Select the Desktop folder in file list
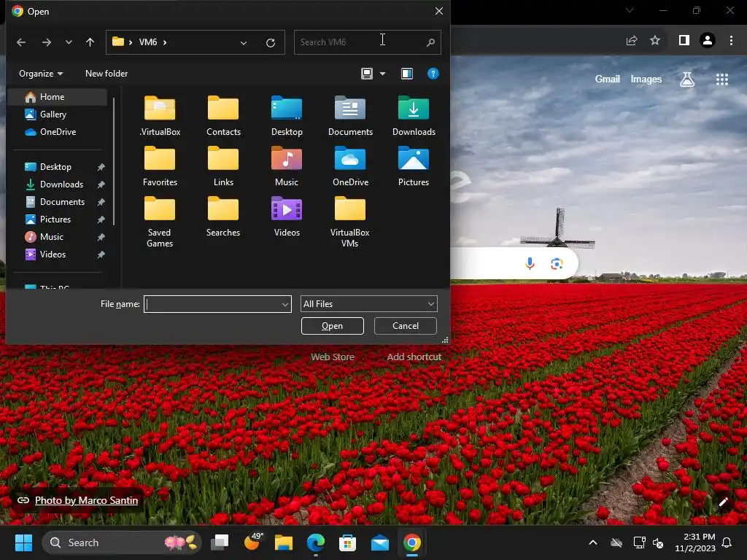Image resolution: width=747 pixels, height=560 pixels. tap(287, 116)
